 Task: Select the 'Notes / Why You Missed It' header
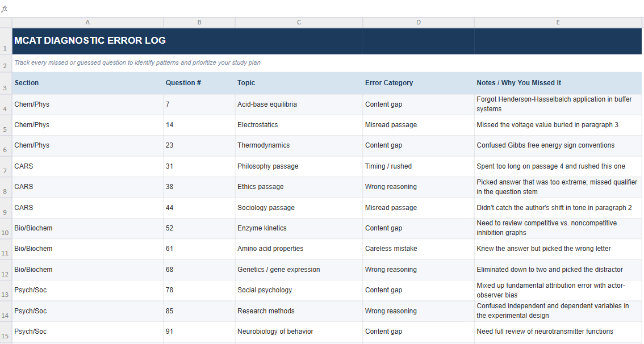[558, 83]
